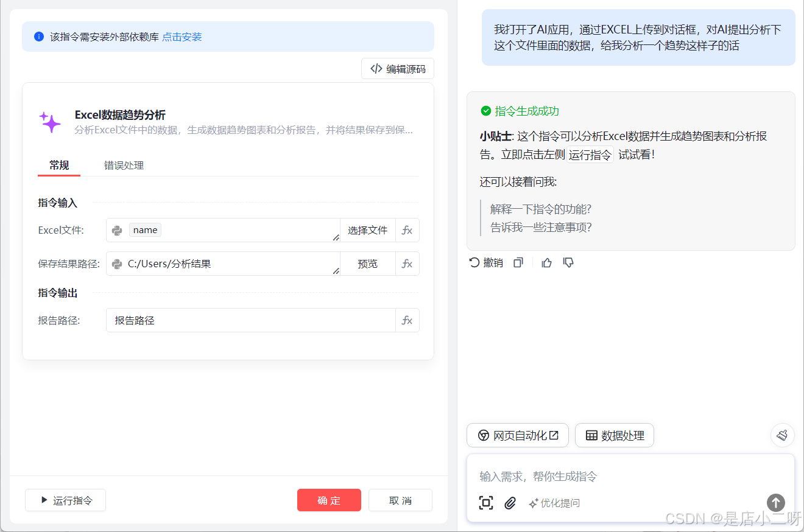Give a thumbs up to the response

(x=546, y=262)
